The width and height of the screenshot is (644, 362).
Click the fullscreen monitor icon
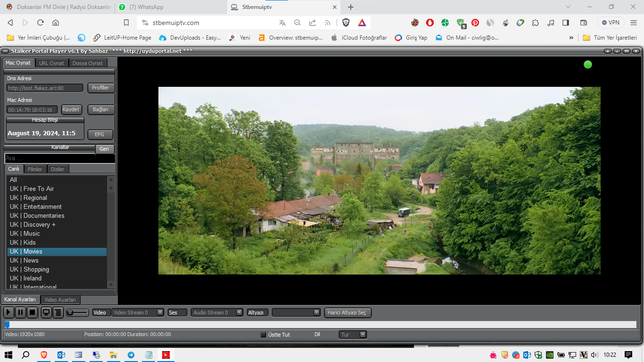(46, 312)
